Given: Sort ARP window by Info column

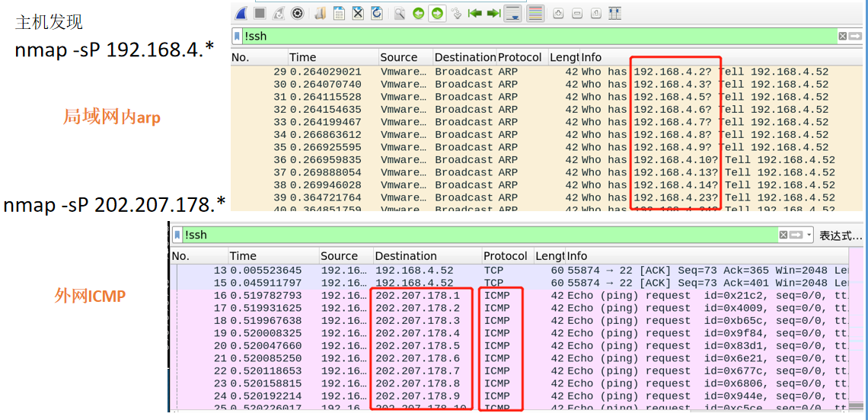Looking at the screenshot, I should 720,58.
